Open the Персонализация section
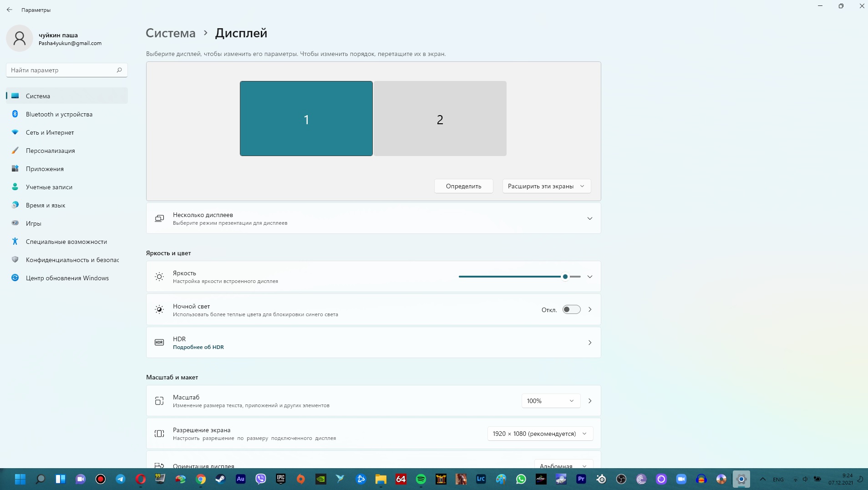Screen dimensions: 868x490 click(50, 151)
